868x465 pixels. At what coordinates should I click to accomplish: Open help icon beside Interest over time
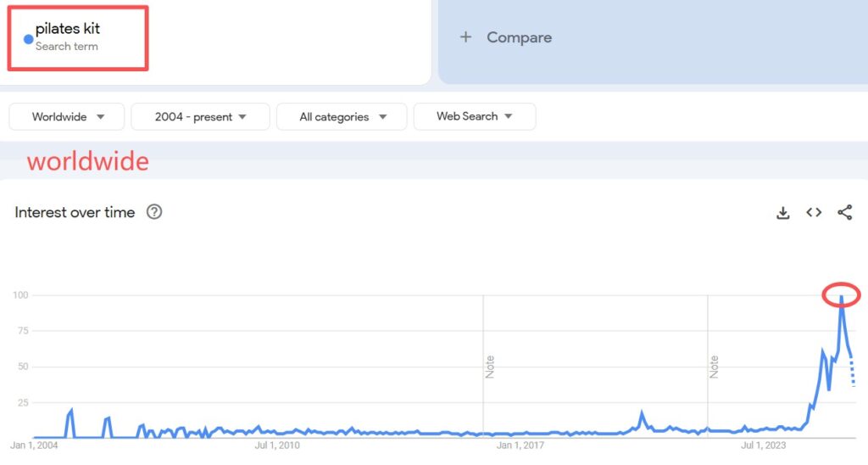coord(154,212)
